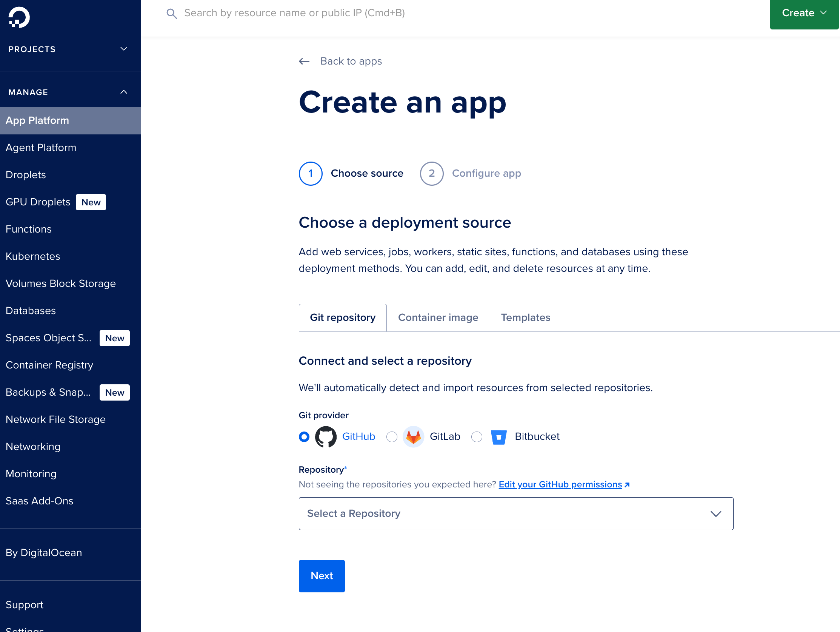Click the GitLab fox icon
This screenshot has width=840, height=632.
point(414,437)
